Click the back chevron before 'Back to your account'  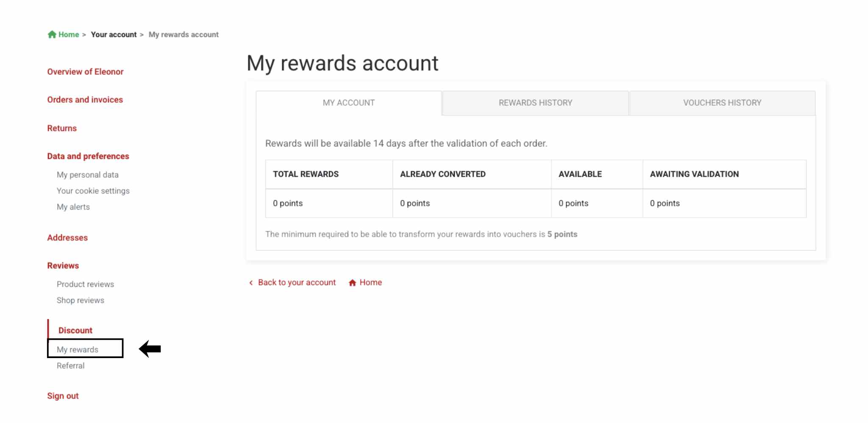pos(251,283)
